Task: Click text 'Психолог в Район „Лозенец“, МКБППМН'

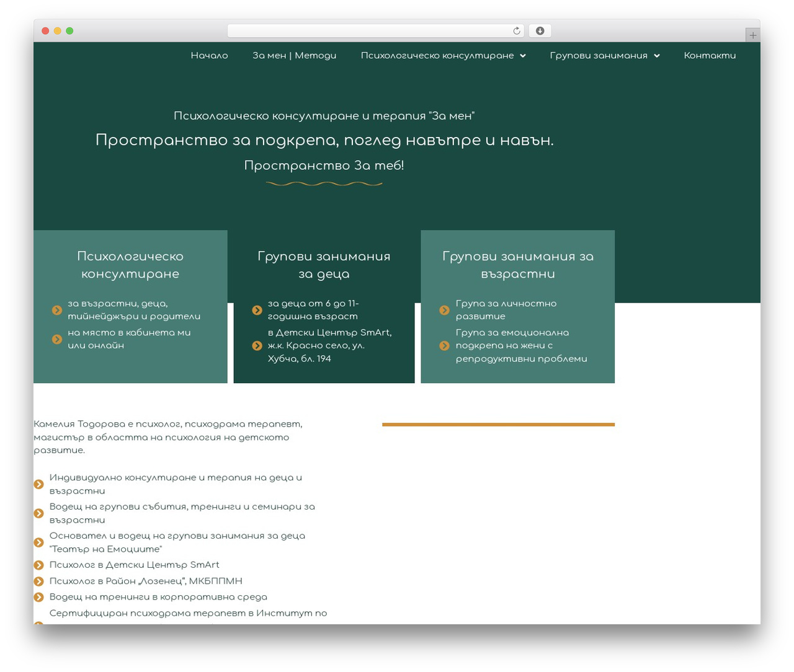Action: coord(146,581)
